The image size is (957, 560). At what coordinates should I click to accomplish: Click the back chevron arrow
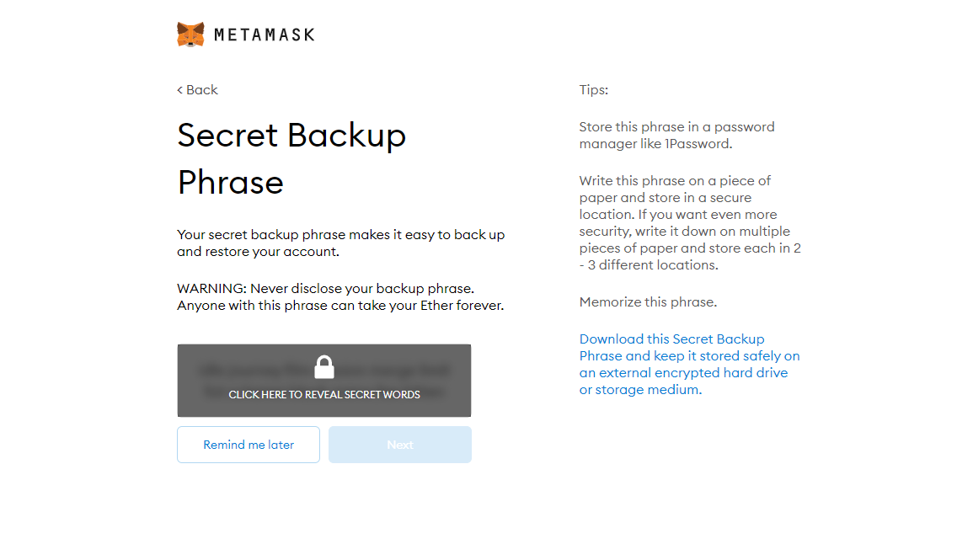coord(180,90)
